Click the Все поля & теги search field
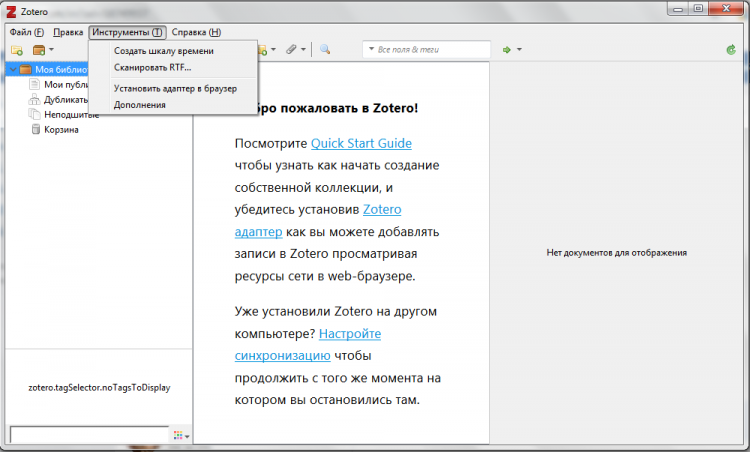Viewport: 750px width, 452px height. [x=430, y=49]
